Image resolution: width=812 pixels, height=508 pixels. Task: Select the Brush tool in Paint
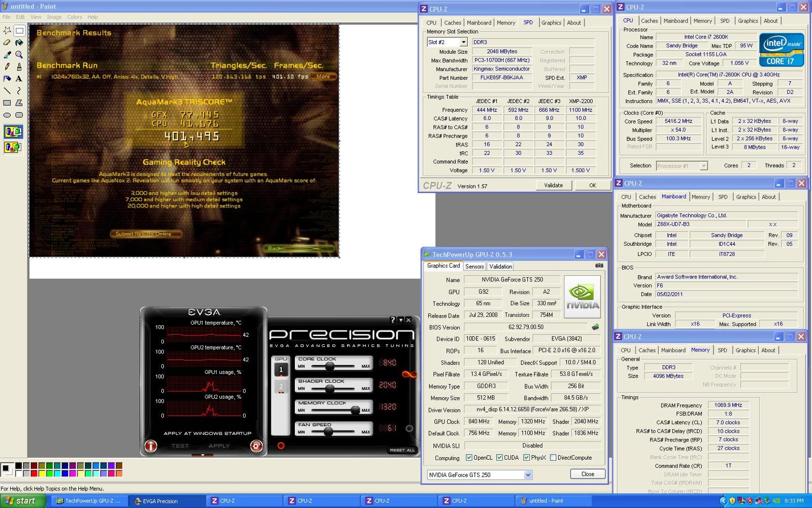click(19, 67)
